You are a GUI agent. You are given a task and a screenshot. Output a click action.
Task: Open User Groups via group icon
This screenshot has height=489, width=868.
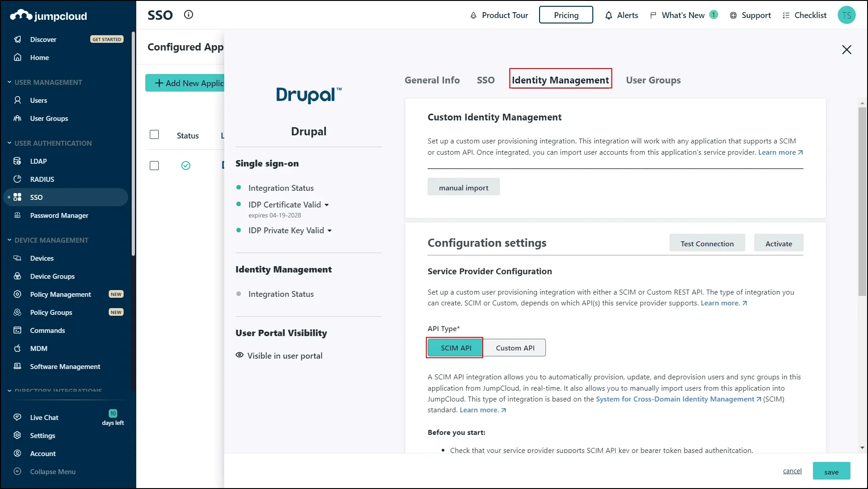[x=18, y=118]
